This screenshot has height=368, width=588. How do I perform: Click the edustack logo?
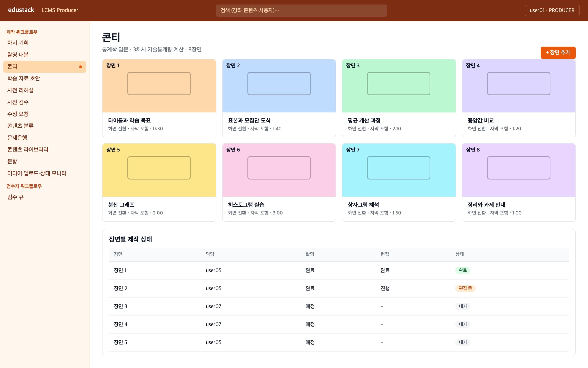(21, 10)
